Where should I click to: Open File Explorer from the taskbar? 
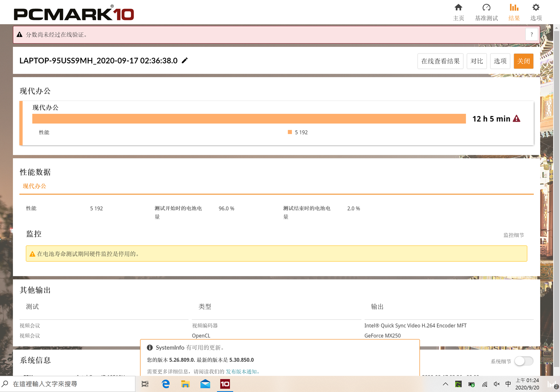[x=185, y=384]
